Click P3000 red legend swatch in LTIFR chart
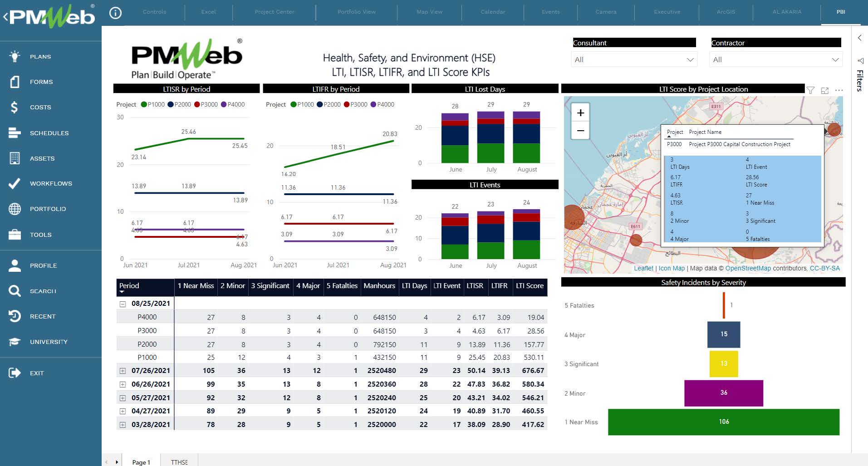Viewport: 868px width, 466px height. [x=347, y=104]
